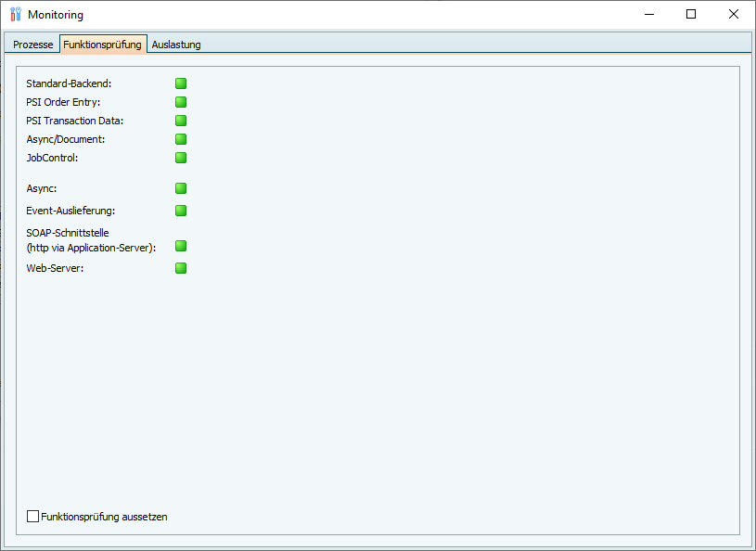This screenshot has height=551, width=756.
Task: Switch to the Prozesse tab
Action: [x=32, y=45]
